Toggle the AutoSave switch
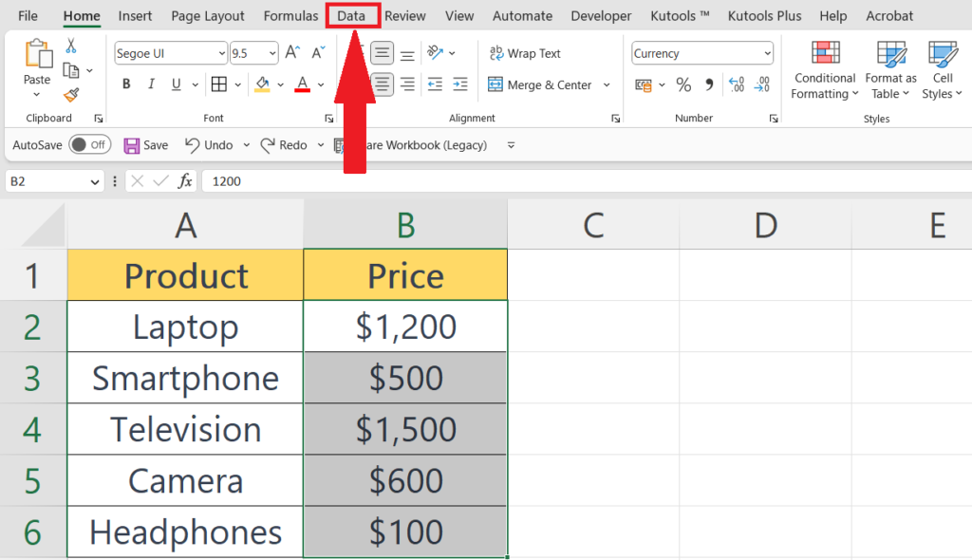 pos(89,145)
